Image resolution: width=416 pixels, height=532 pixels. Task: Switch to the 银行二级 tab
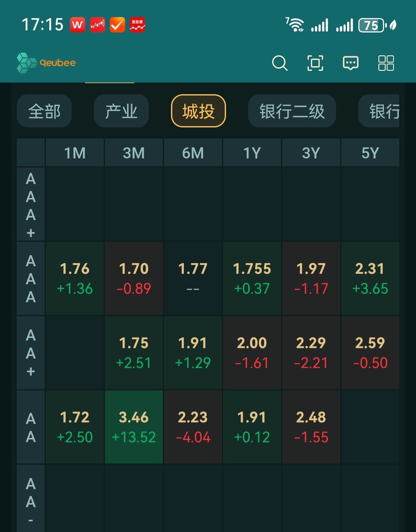click(x=292, y=111)
